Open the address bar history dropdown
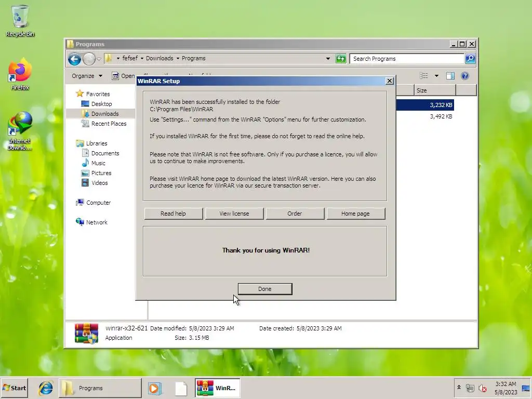This screenshot has height=399, width=532. click(328, 59)
